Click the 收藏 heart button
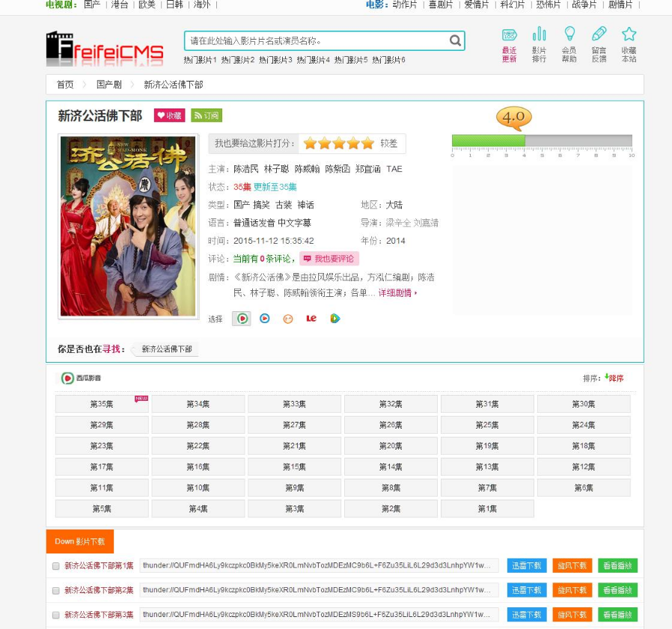The width and height of the screenshot is (672, 629). [x=169, y=116]
